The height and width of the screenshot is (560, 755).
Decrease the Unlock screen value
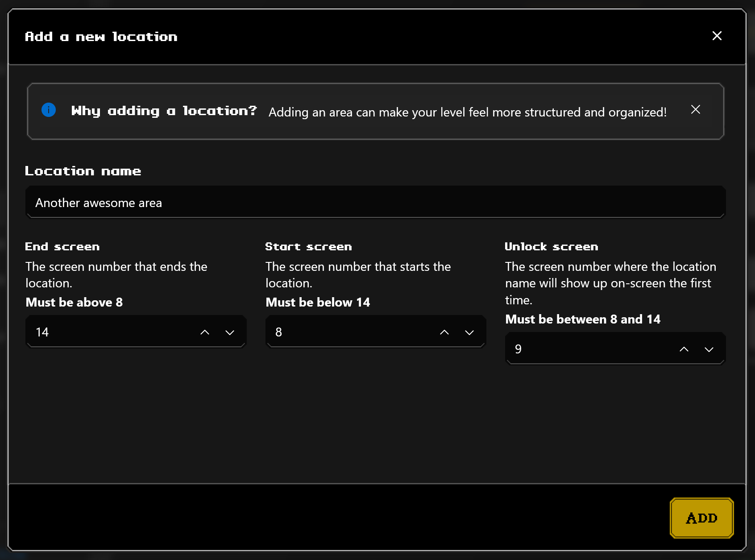pyautogui.click(x=709, y=349)
